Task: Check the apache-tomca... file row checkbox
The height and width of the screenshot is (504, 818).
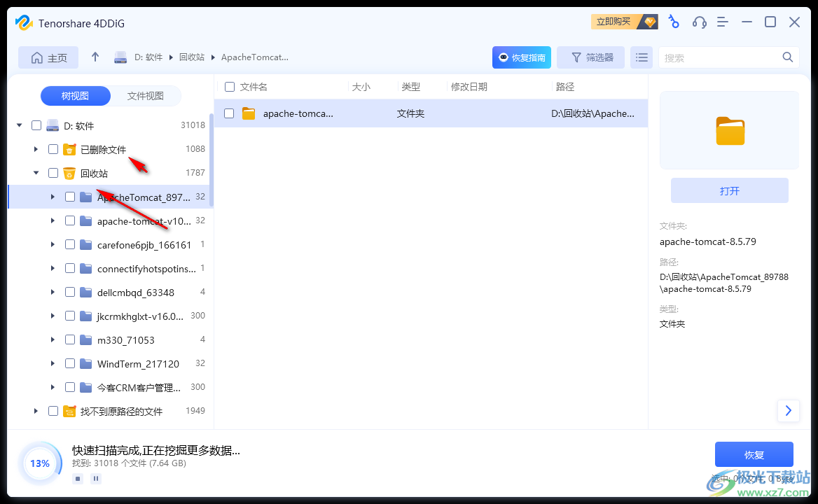Action: [x=229, y=113]
